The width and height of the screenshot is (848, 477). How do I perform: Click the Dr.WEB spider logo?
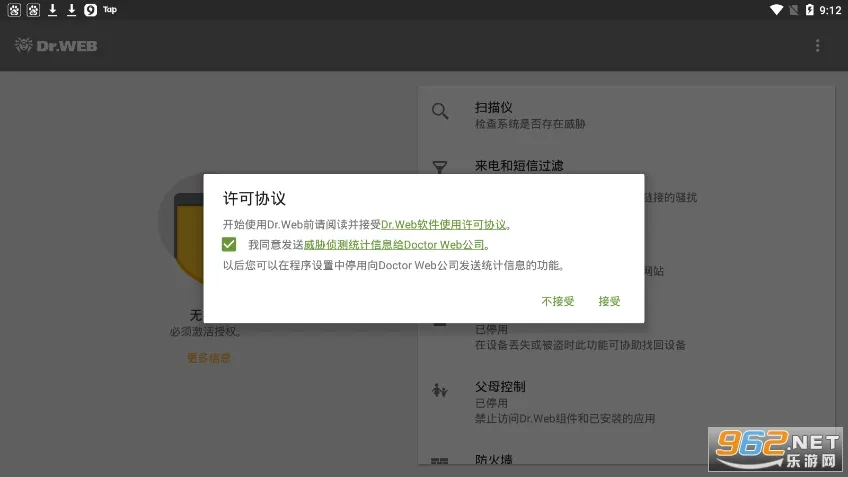coord(23,45)
